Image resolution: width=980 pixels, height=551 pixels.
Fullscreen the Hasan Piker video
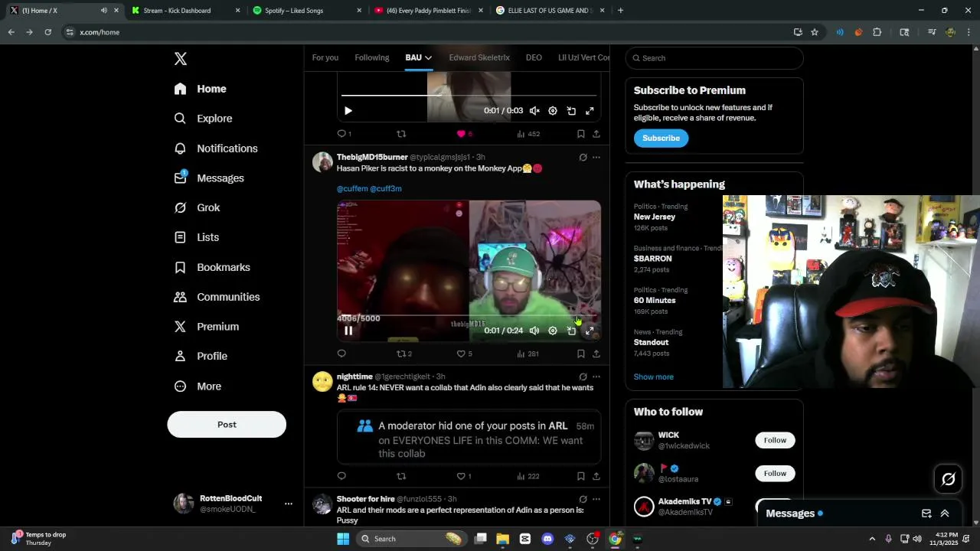(x=590, y=331)
